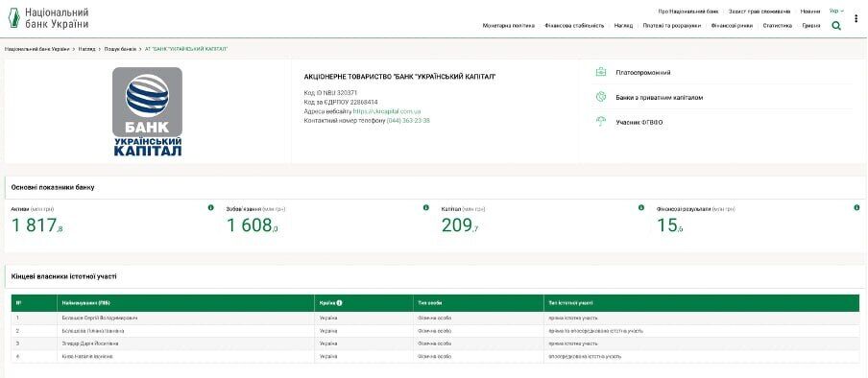Viewport: 868px width, 378px height.
Task: Click breadcrumb Національний банк України
Action: click(37, 49)
